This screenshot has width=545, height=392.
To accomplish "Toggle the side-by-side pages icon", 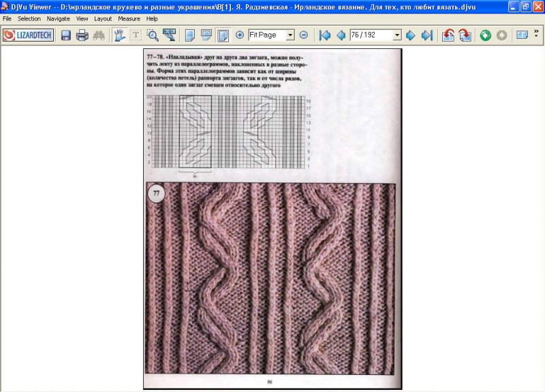I will pyautogui.click(x=522, y=35).
